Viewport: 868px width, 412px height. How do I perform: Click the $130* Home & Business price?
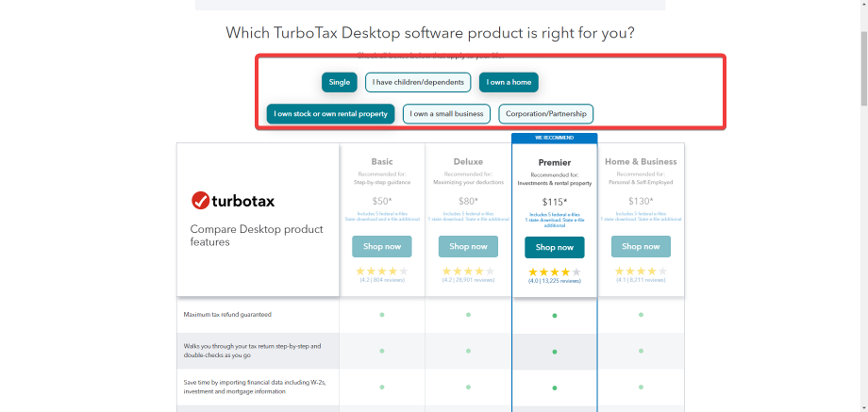coord(641,201)
